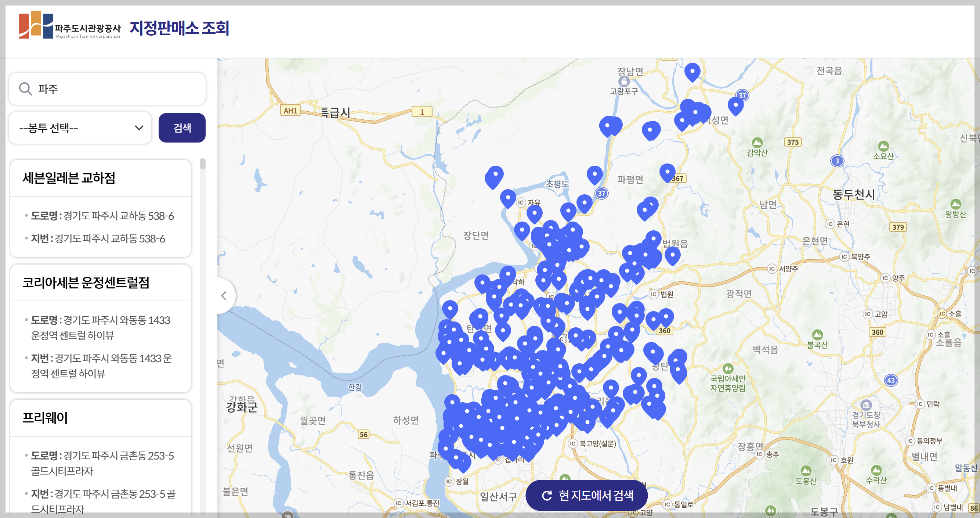Open the 봉투 선택 dropdown
Image resolution: width=980 pixels, height=518 pixels.
(x=80, y=128)
